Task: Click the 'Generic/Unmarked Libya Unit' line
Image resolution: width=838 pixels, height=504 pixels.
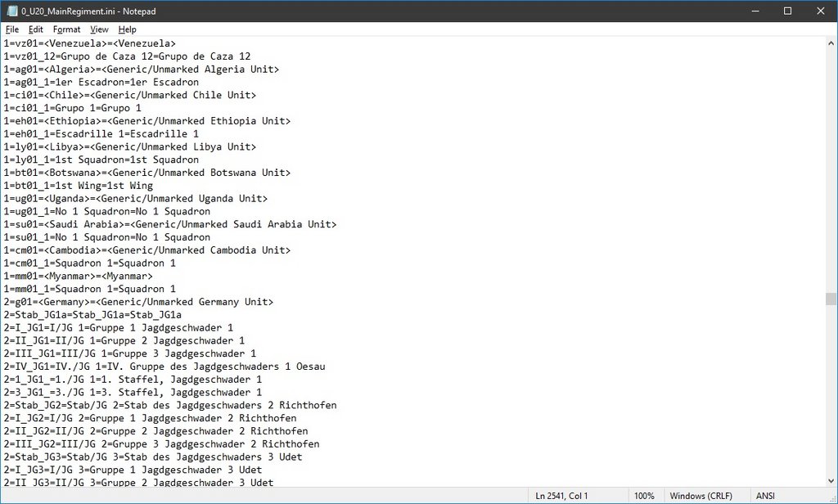Action: pos(130,146)
